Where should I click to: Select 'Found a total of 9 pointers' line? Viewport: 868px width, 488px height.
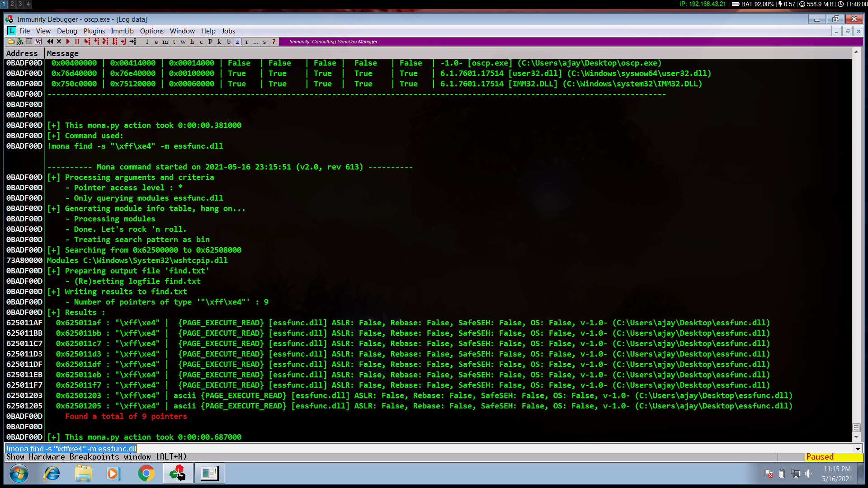tap(126, 416)
